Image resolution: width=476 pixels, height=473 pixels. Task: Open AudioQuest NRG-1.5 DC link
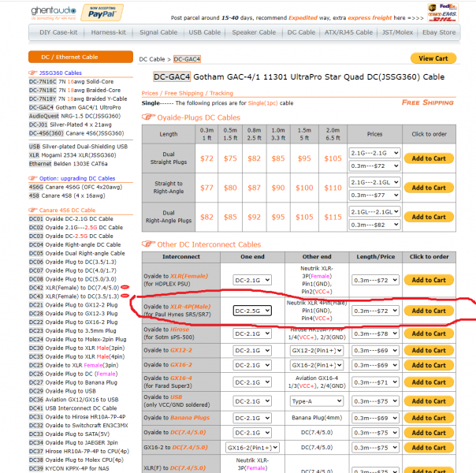click(x=75, y=116)
